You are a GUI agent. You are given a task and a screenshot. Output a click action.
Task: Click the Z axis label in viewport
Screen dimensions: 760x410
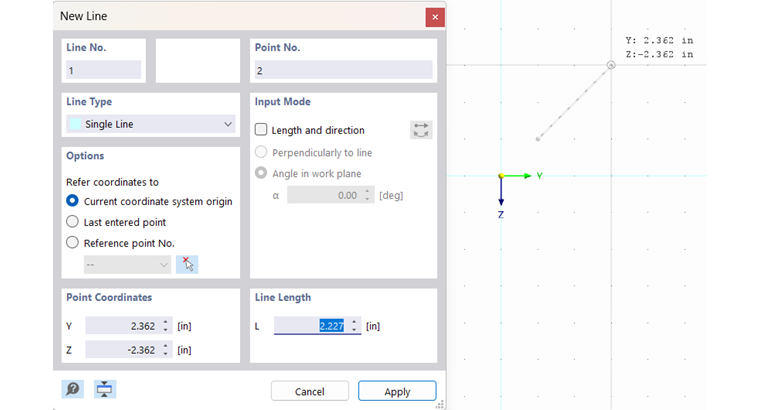pyautogui.click(x=501, y=214)
